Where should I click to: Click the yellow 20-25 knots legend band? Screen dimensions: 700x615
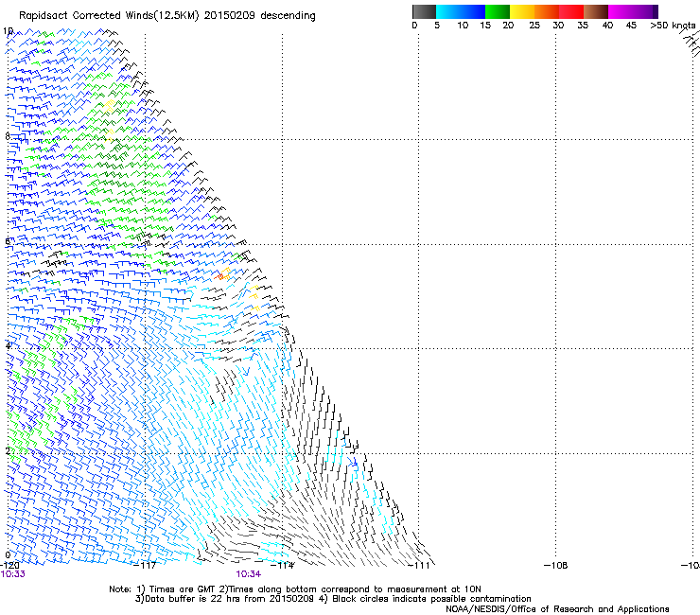521,11
